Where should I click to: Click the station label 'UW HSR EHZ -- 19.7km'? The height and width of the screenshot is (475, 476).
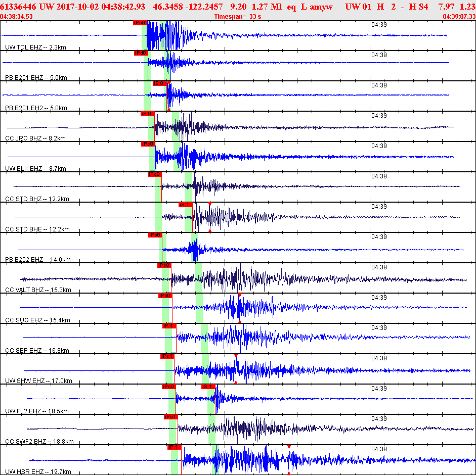click(38, 472)
